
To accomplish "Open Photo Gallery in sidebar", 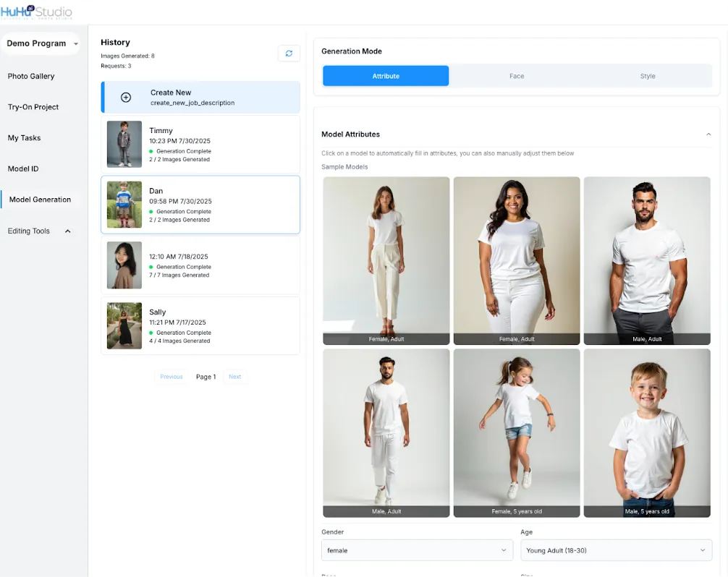I will pos(31,76).
